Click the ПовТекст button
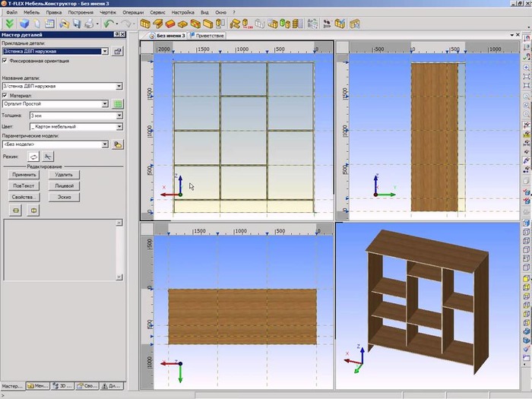The image size is (532, 399). click(x=24, y=186)
